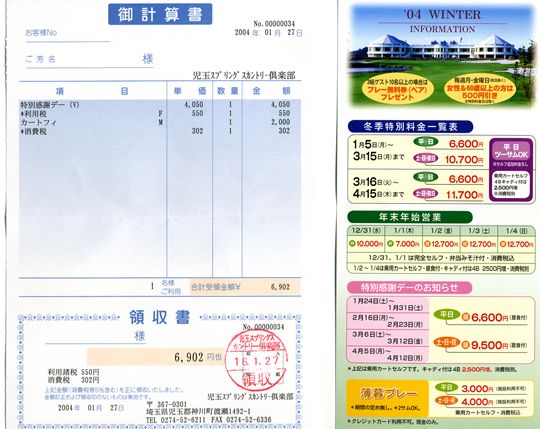Click the '3,000円' twilight weekday price
Viewport: 540px width, 429px height.
pos(477,389)
